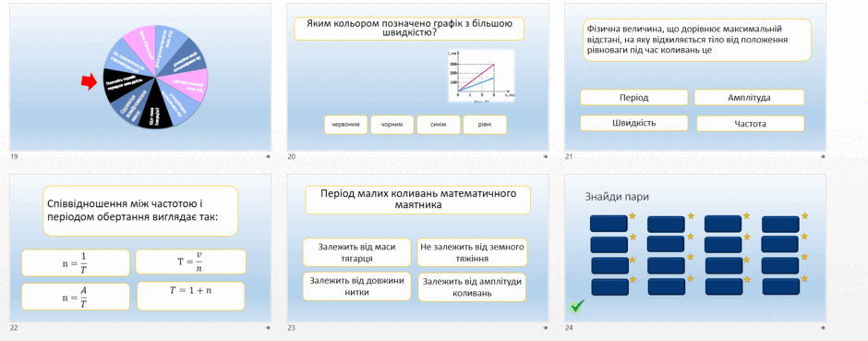Click the title Період малих коливань математичного маятника
This screenshot has height=341, width=868.
tap(418, 200)
